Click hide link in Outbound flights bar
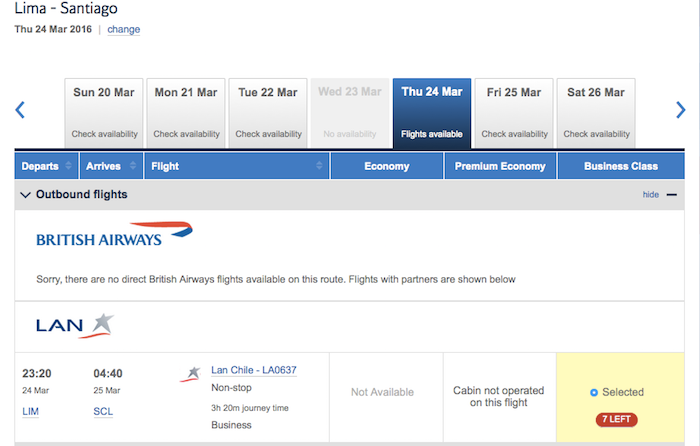700x446 pixels. [650, 195]
